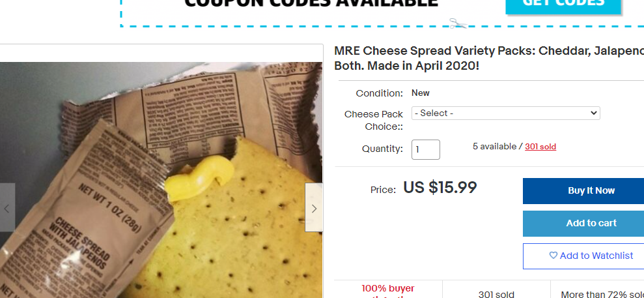Viewport: 644px width, 298px height.
Task: Click the heart icon for the Watchlist
Action: (x=553, y=255)
